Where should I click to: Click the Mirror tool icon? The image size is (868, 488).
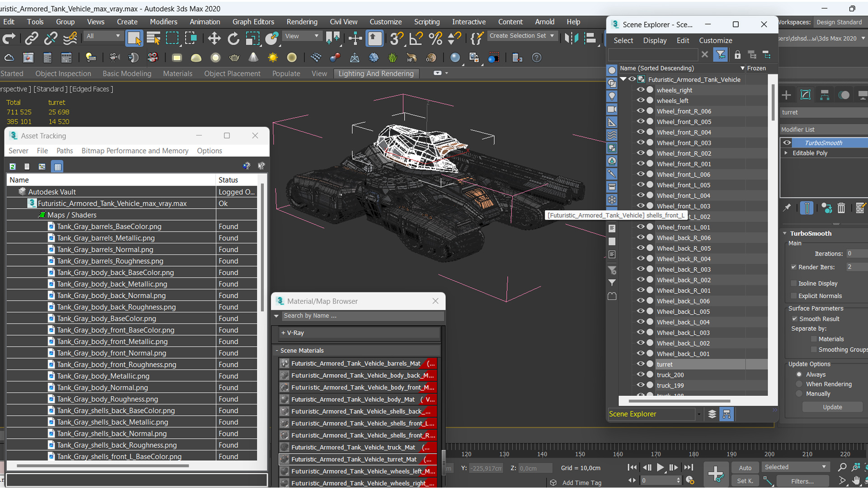(571, 38)
